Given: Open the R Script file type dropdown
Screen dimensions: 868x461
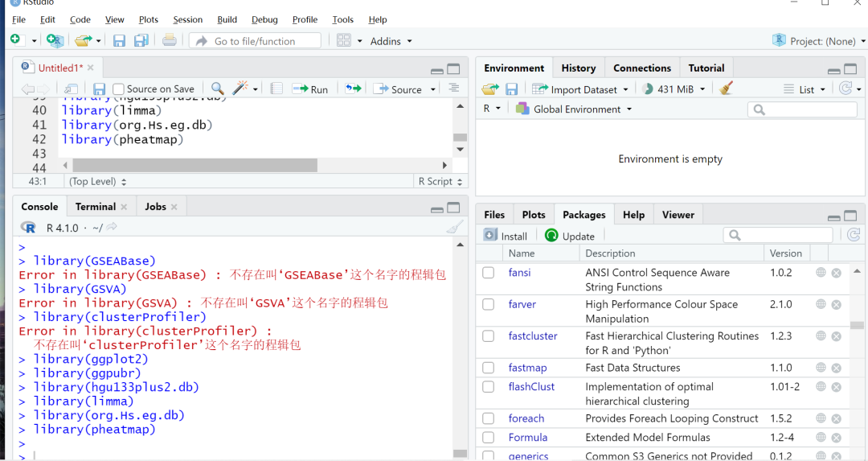Looking at the screenshot, I should point(440,181).
